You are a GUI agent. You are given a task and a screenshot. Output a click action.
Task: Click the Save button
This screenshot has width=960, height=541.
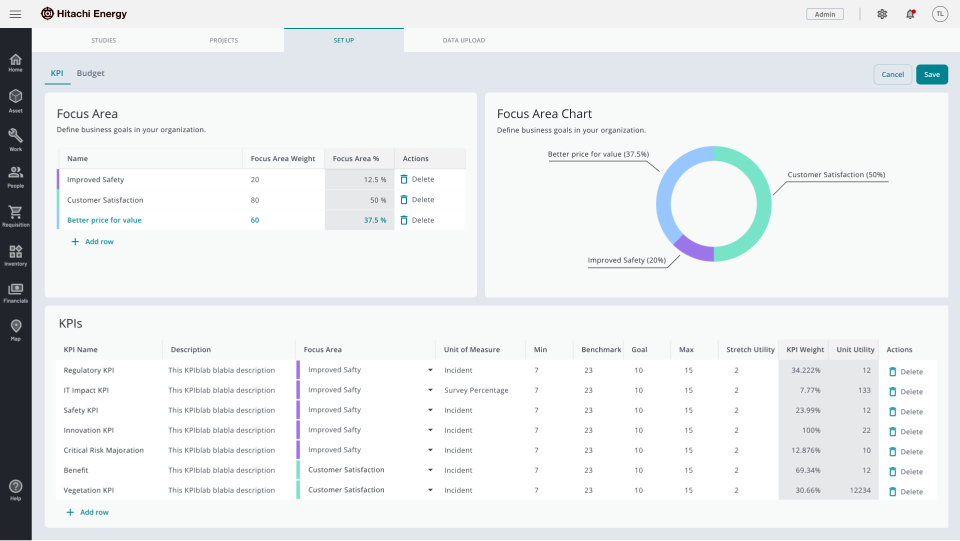point(931,74)
